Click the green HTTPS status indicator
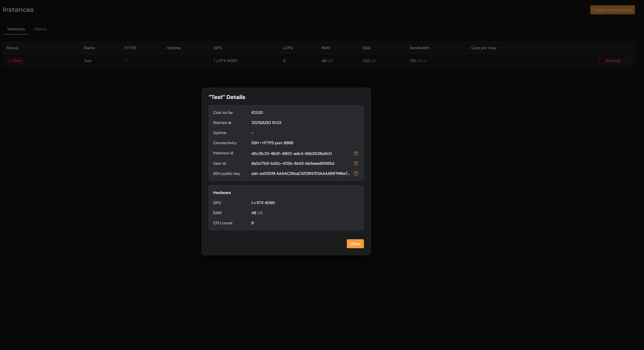644x350 pixels. pyautogui.click(x=127, y=61)
